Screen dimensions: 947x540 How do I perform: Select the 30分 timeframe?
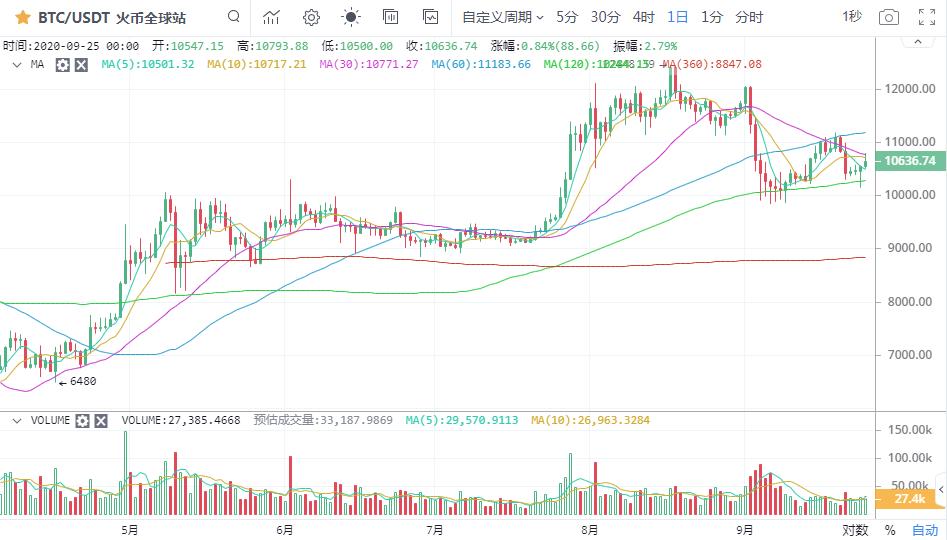[x=605, y=17]
